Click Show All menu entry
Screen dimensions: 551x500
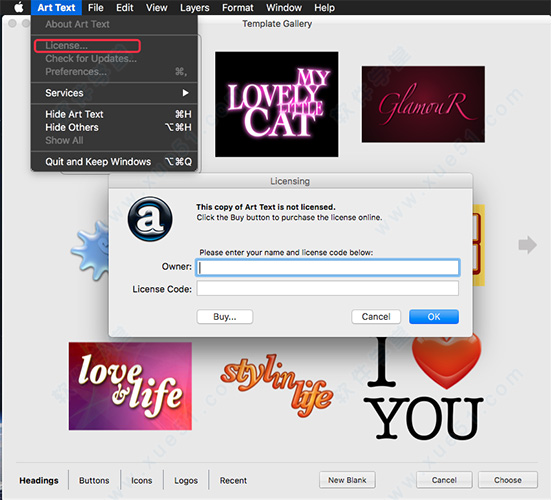(x=114, y=140)
